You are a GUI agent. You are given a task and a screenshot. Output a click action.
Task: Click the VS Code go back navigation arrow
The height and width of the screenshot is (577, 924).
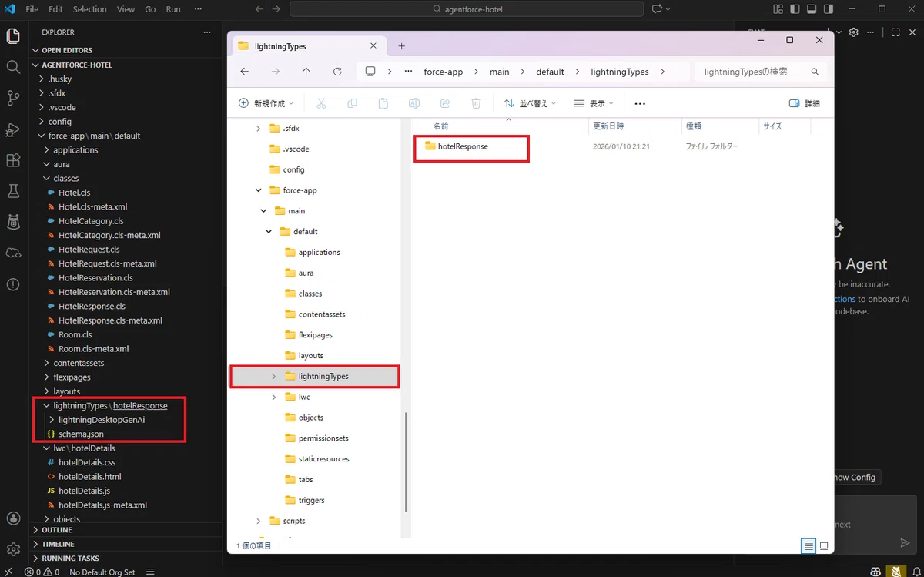pyautogui.click(x=258, y=9)
